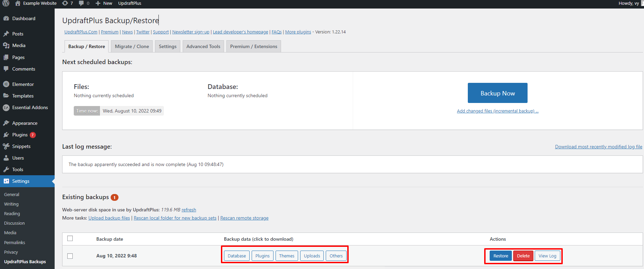Download the Uploads backup data
Screen dimensions: 644x269
click(x=312, y=256)
